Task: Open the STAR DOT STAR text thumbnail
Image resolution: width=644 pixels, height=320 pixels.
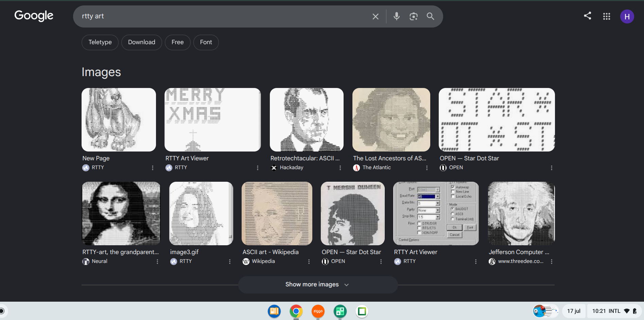Action: coord(497,120)
